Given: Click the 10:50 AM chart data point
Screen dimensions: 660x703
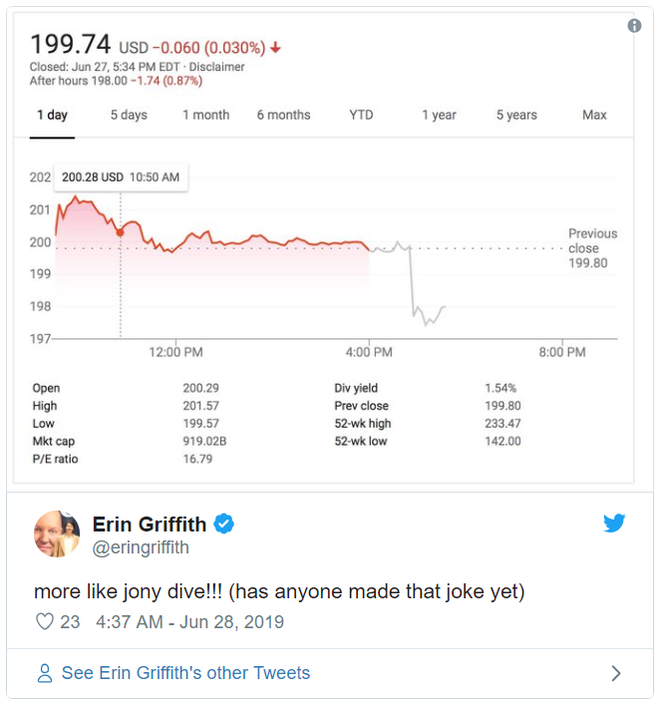Looking at the screenshot, I should click(x=121, y=232).
